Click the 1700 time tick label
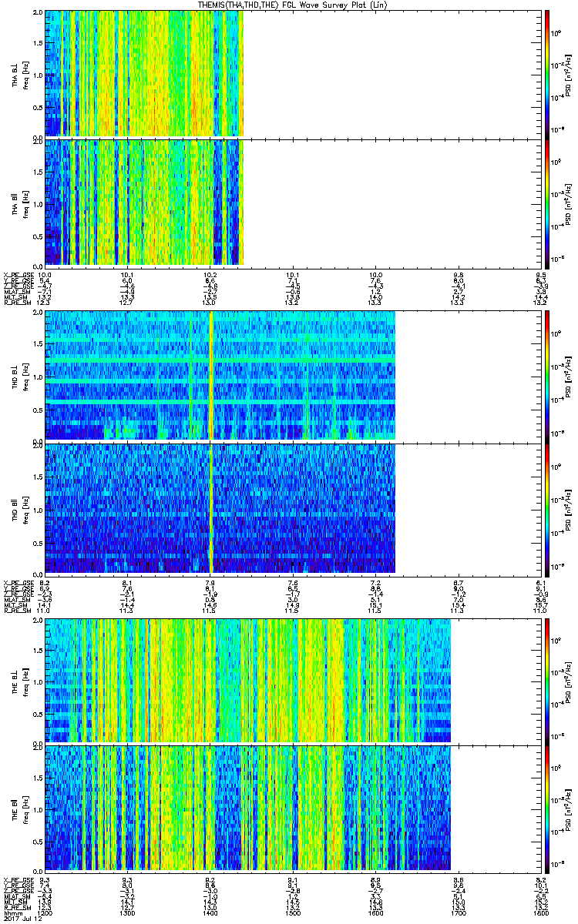 point(459,913)
